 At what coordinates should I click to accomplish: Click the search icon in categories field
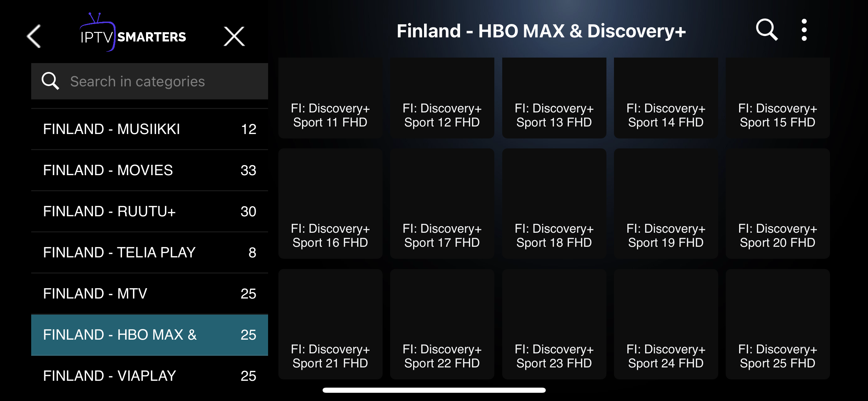pyautogui.click(x=50, y=81)
